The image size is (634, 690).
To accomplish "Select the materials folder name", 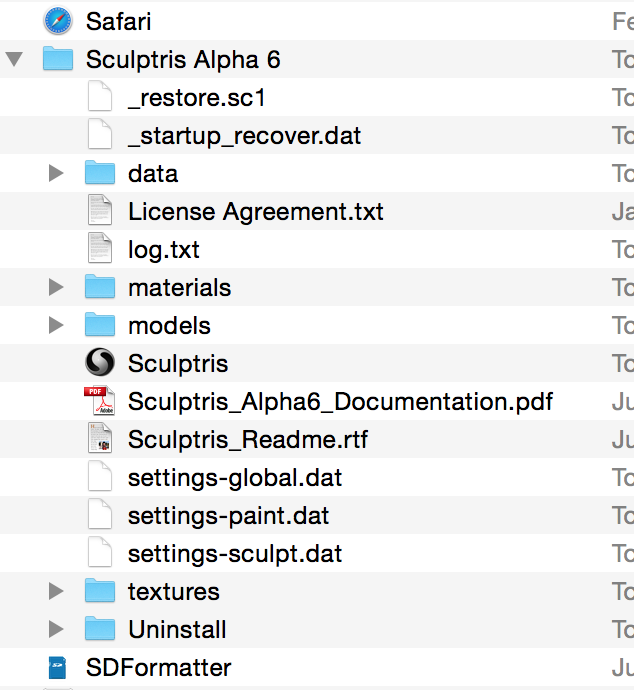I will coord(180,288).
